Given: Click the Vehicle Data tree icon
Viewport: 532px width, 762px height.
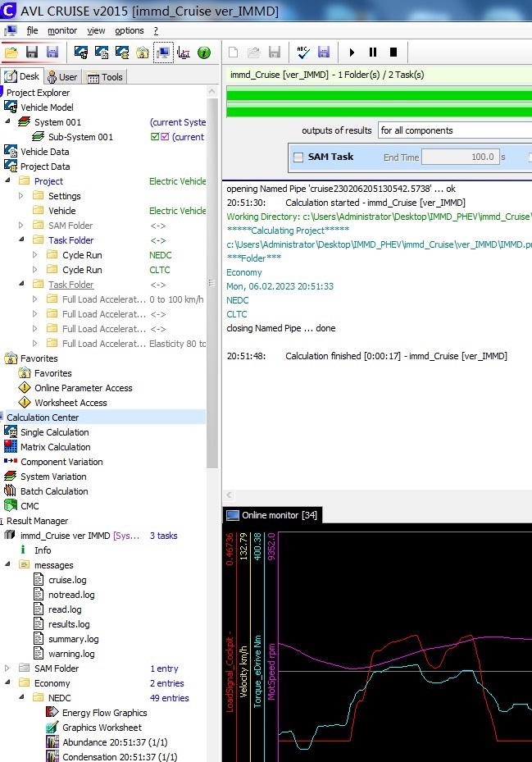Looking at the screenshot, I should click(x=11, y=151).
